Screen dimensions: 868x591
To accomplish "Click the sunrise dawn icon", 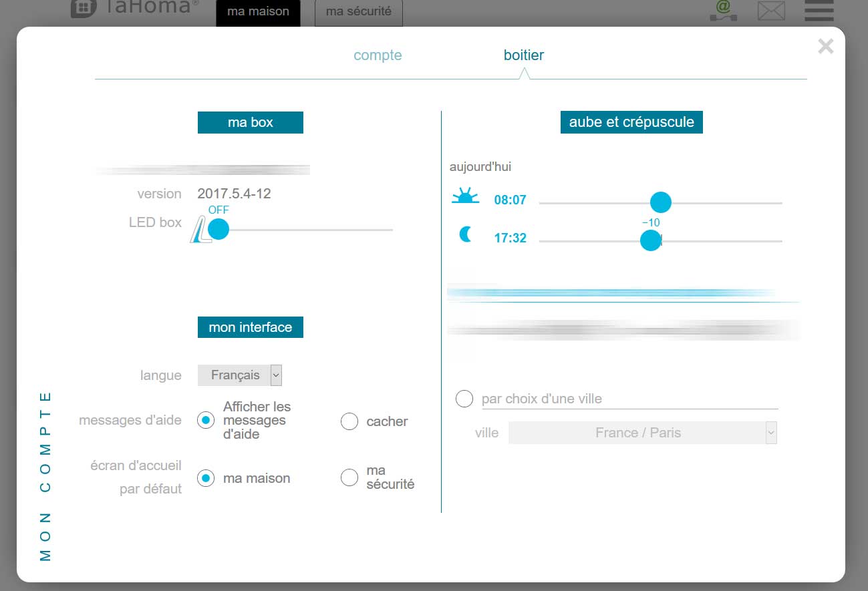I will pyautogui.click(x=465, y=197).
